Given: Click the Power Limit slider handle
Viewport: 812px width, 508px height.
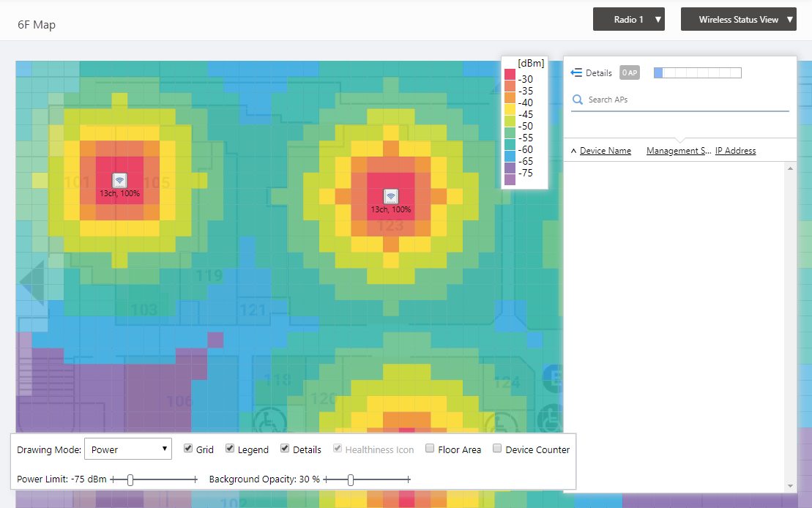Looking at the screenshot, I should pyautogui.click(x=130, y=479).
